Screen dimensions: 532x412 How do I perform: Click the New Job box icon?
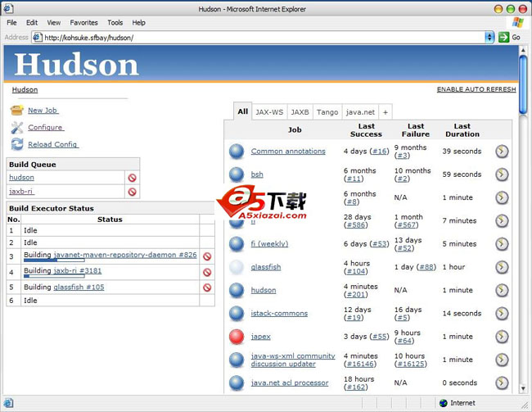(x=16, y=110)
